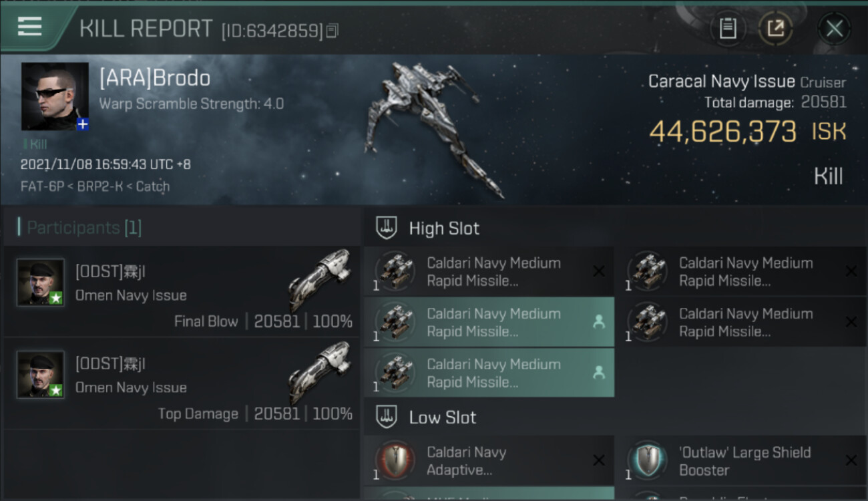Select the highlighted third-row Rapid Missile module
The image size is (868, 501).
pos(489,373)
